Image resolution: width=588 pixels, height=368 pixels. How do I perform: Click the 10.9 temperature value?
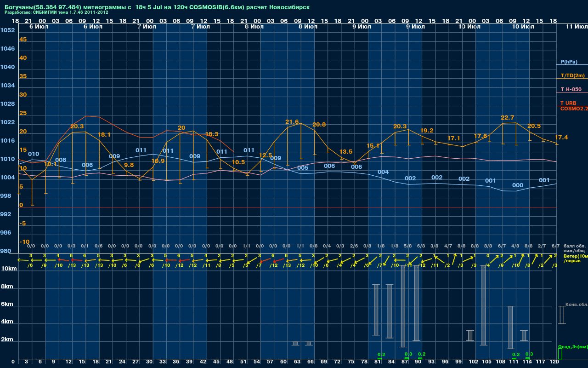(x=158, y=161)
